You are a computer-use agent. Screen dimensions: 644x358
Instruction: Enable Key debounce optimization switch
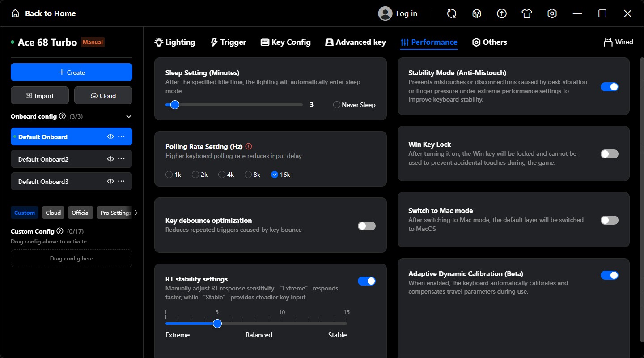(x=367, y=226)
